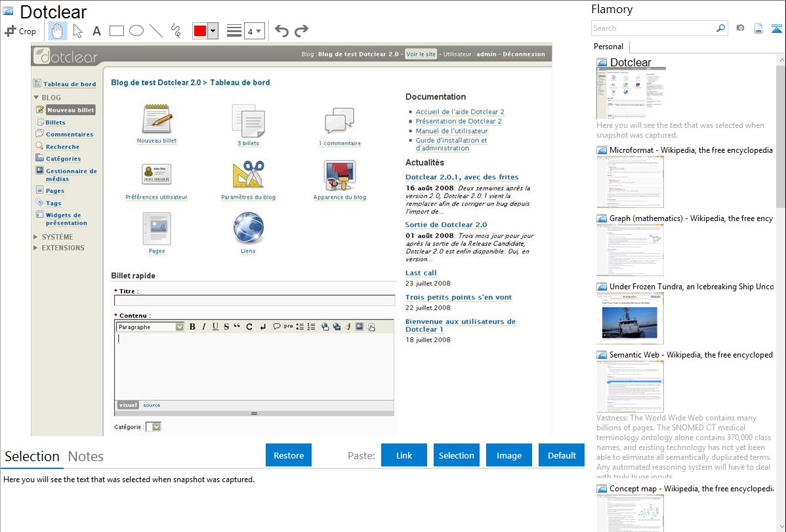
Task: Click the Paste Default button
Action: pyautogui.click(x=562, y=455)
